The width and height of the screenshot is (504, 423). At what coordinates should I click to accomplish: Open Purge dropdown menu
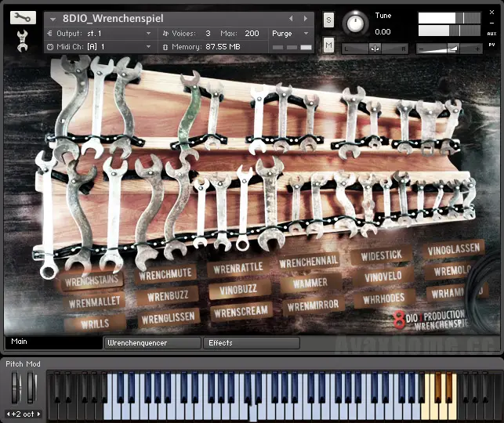click(306, 34)
